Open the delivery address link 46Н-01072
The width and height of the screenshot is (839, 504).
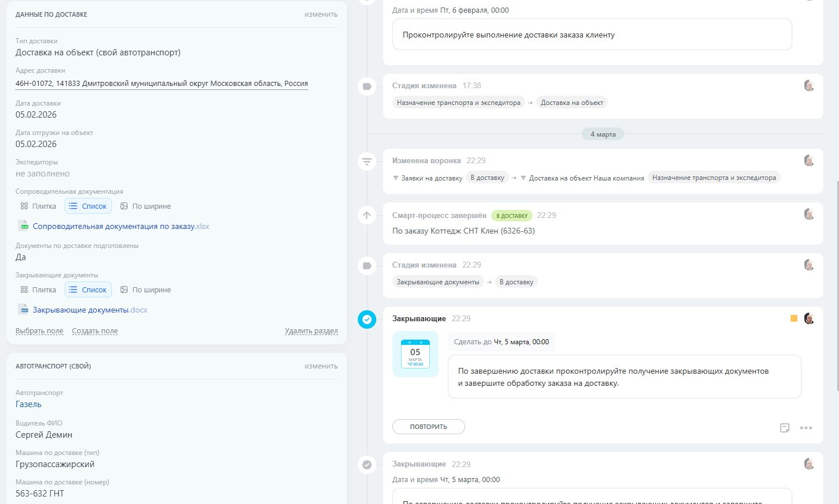pyautogui.click(x=162, y=84)
